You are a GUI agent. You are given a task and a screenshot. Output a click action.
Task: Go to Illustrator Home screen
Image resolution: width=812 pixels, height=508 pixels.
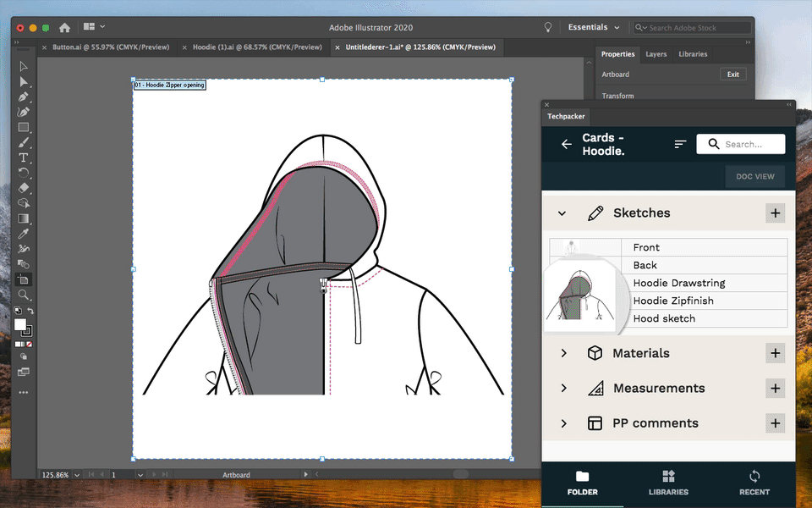65,27
